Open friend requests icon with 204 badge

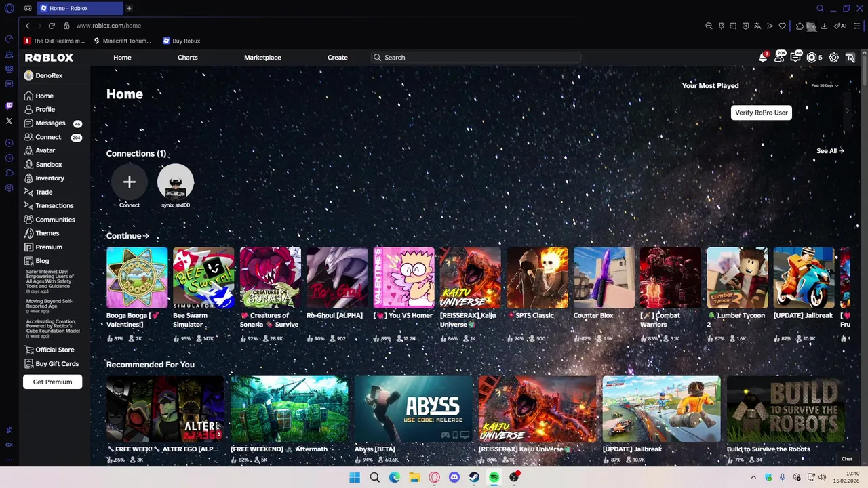click(x=779, y=58)
